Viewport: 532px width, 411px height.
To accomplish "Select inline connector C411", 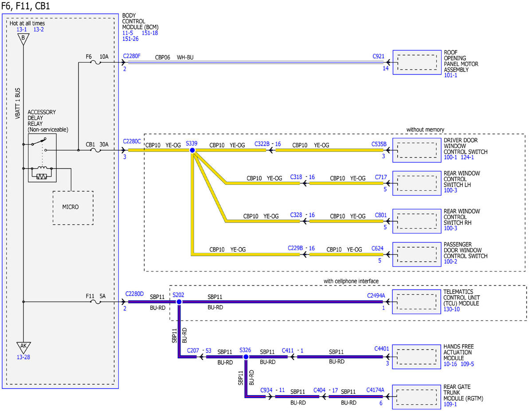I will point(288,350).
